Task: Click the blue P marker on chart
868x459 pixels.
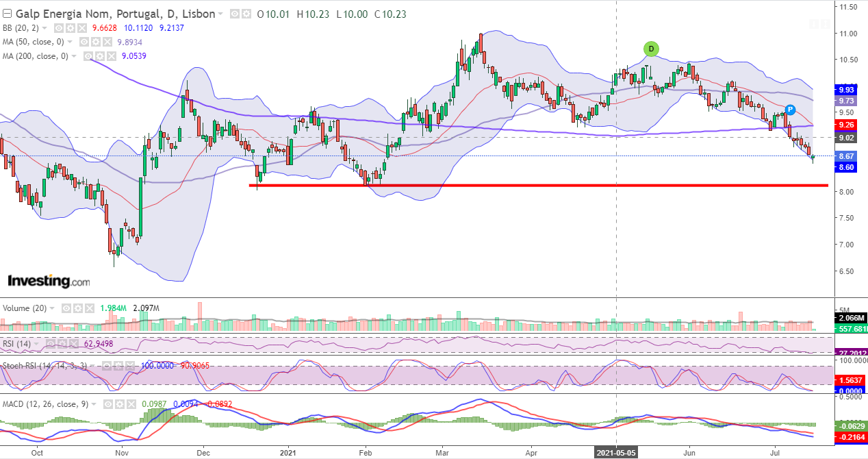Action: pos(790,110)
